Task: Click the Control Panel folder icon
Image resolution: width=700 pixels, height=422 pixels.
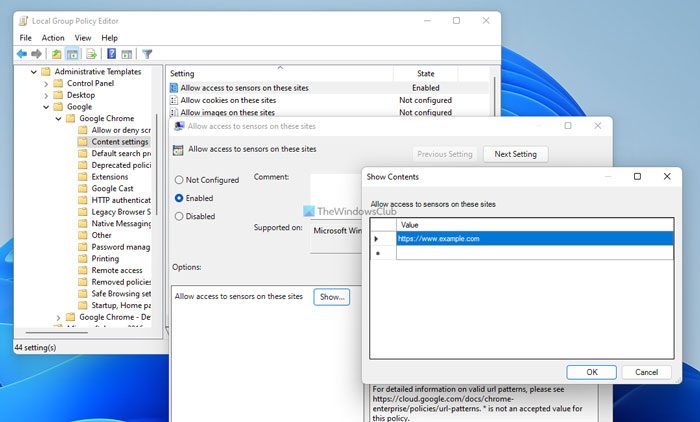Action: point(58,83)
